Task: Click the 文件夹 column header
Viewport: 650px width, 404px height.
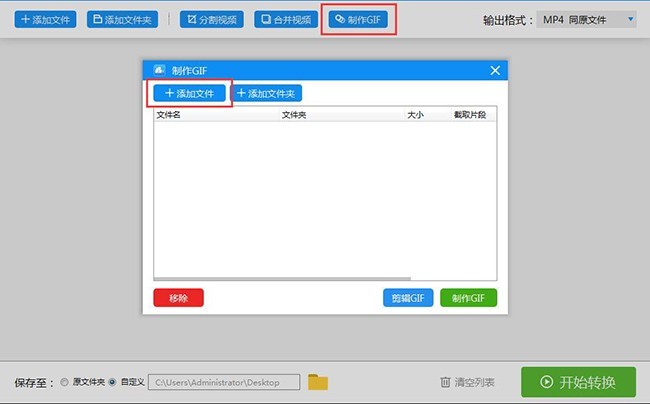Action: coord(342,115)
